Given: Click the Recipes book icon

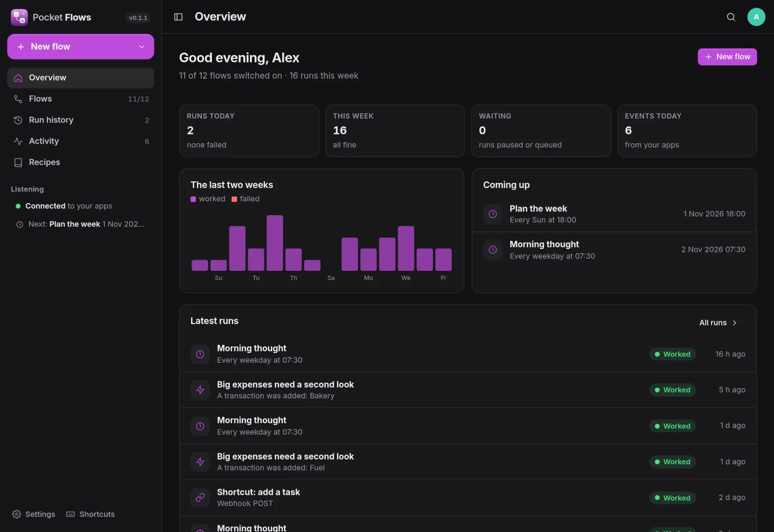Looking at the screenshot, I should [18, 163].
